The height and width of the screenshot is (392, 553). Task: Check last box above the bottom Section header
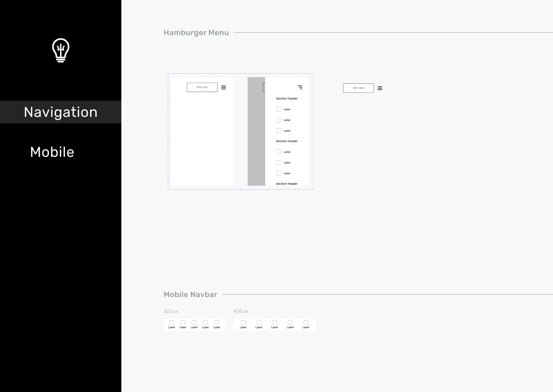278,173
